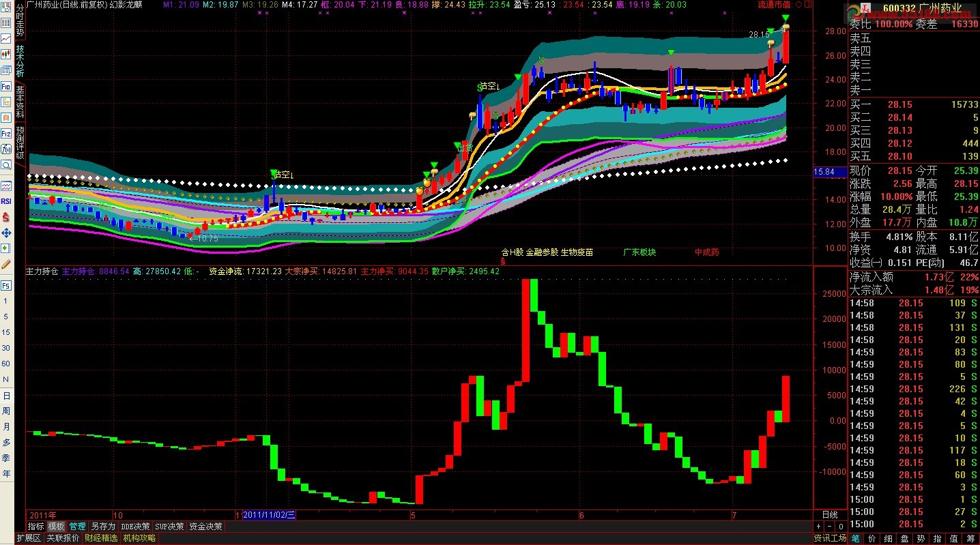Viewport: 980px width, 545px height.
Task: Open the 预测评级 vertical tab
Action: click(20, 143)
